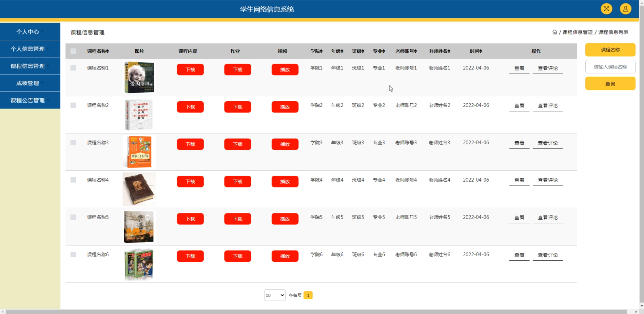Open the Conan comic books thumbnail

[x=139, y=264]
